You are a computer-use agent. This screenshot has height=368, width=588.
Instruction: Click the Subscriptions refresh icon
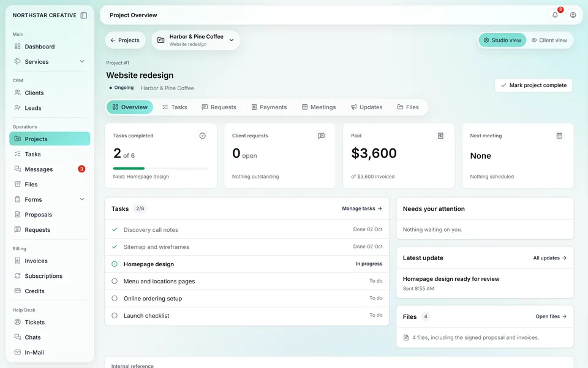tap(17, 275)
